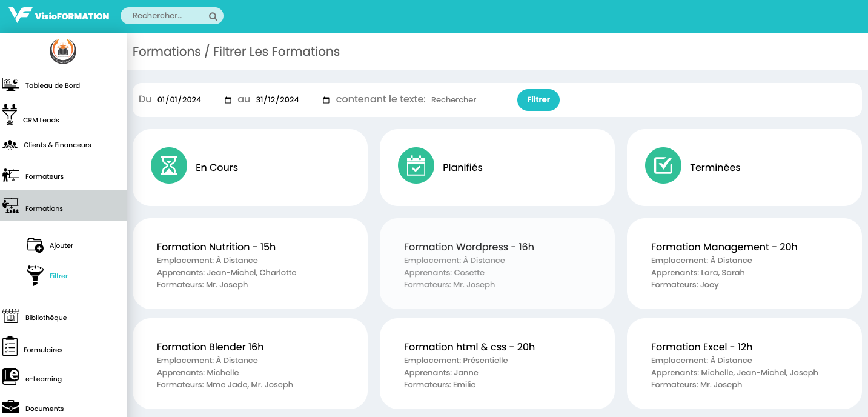
Task: Click the Formateurs presenter icon
Action: click(x=11, y=175)
